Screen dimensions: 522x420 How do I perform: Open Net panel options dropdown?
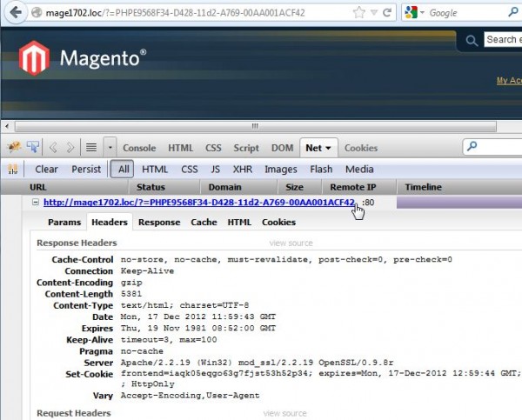[328, 148]
